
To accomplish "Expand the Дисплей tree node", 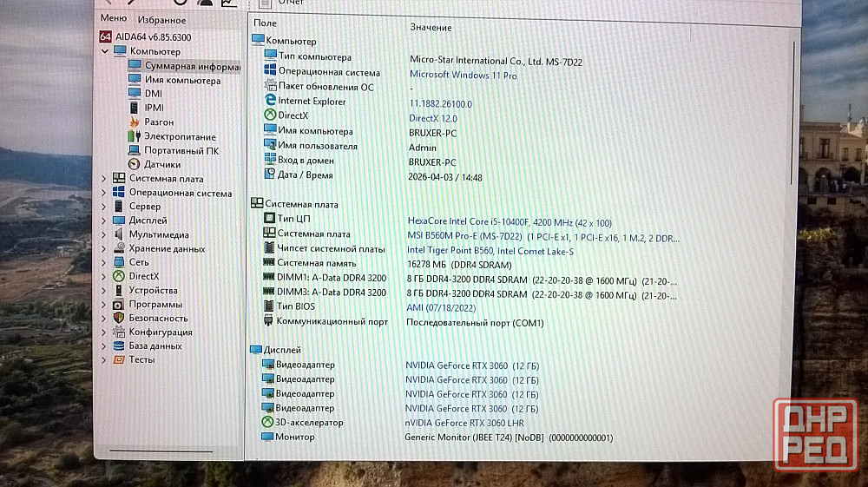I will click(105, 220).
